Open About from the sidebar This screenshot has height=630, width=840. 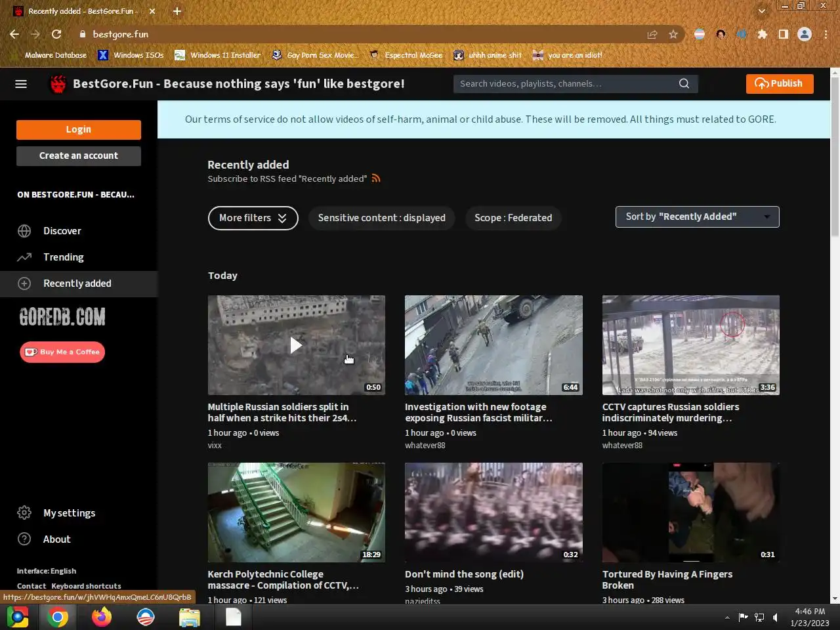point(57,539)
